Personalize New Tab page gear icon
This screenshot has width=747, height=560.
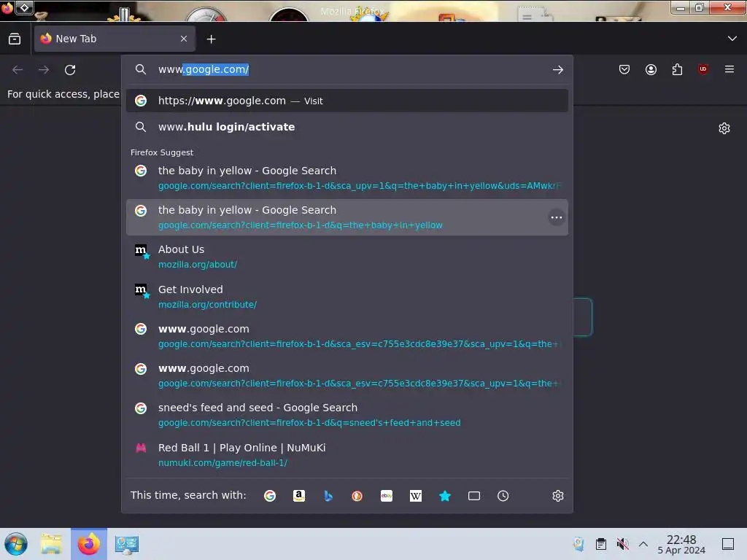point(724,128)
